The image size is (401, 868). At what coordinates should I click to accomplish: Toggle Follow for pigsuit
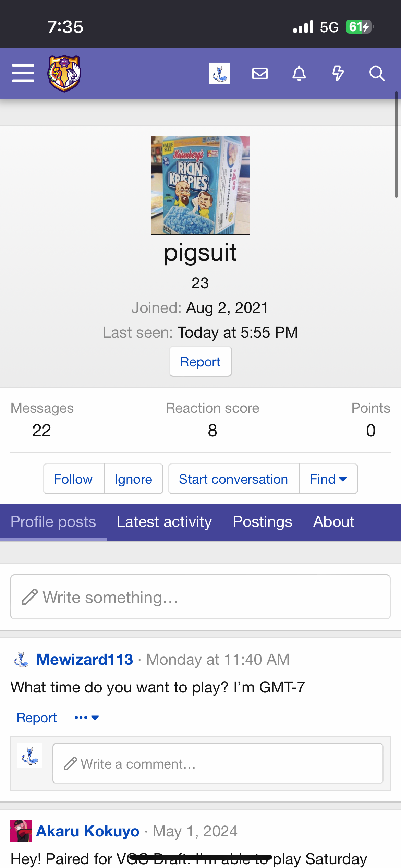73,479
